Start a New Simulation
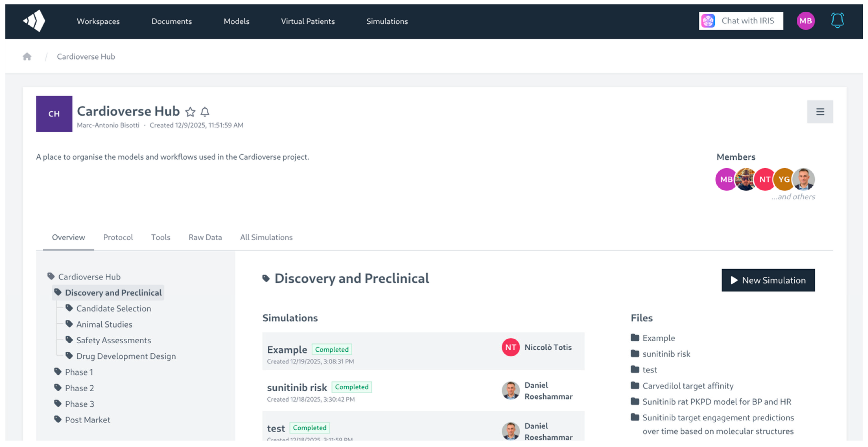This screenshot has height=447, width=868. click(x=768, y=280)
